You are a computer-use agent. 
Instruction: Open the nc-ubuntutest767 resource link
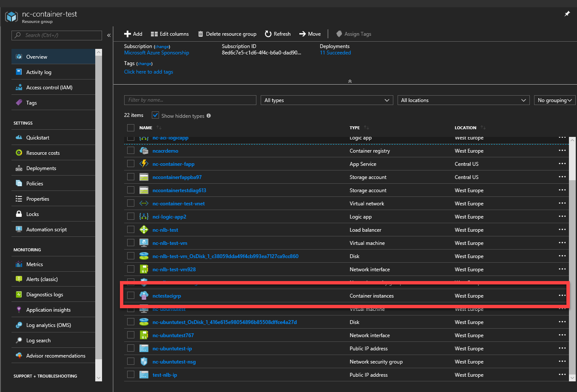pos(173,335)
